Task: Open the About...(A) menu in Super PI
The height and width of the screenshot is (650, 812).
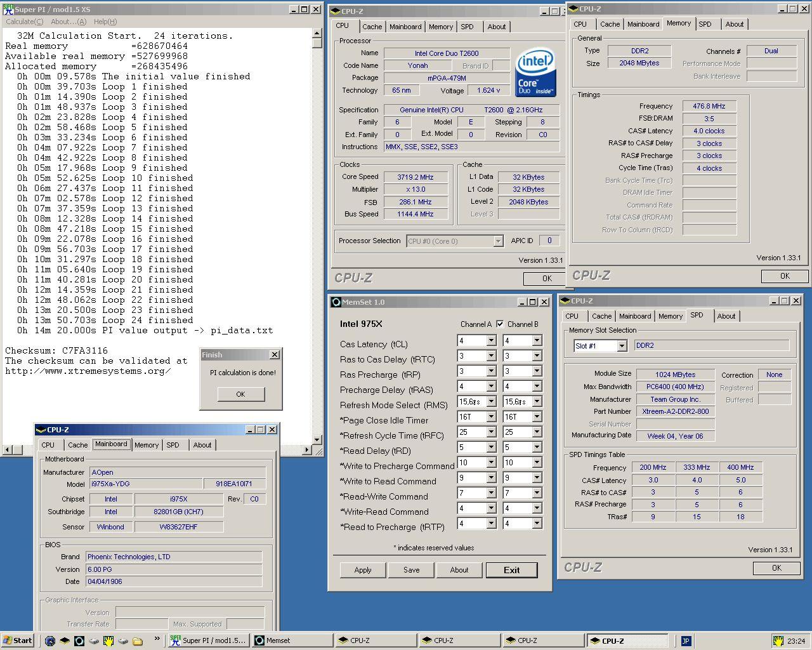Action: point(69,22)
